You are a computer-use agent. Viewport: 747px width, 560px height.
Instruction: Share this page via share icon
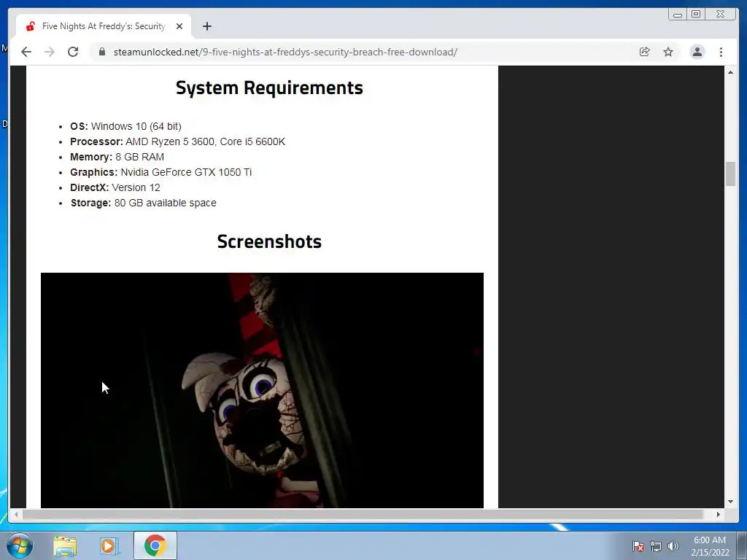point(645,52)
